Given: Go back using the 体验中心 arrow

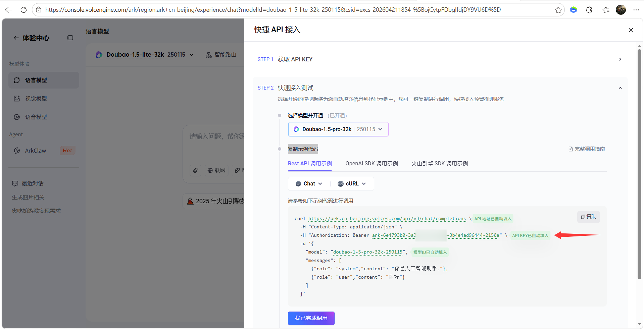Looking at the screenshot, I should coord(16,38).
